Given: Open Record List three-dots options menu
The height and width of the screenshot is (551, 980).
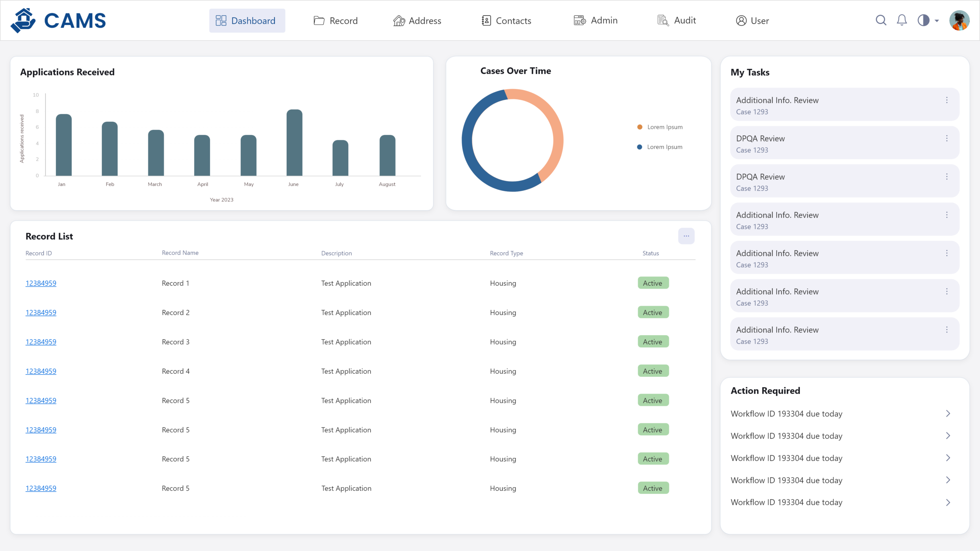Looking at the screenshot, I should (686, 236).
